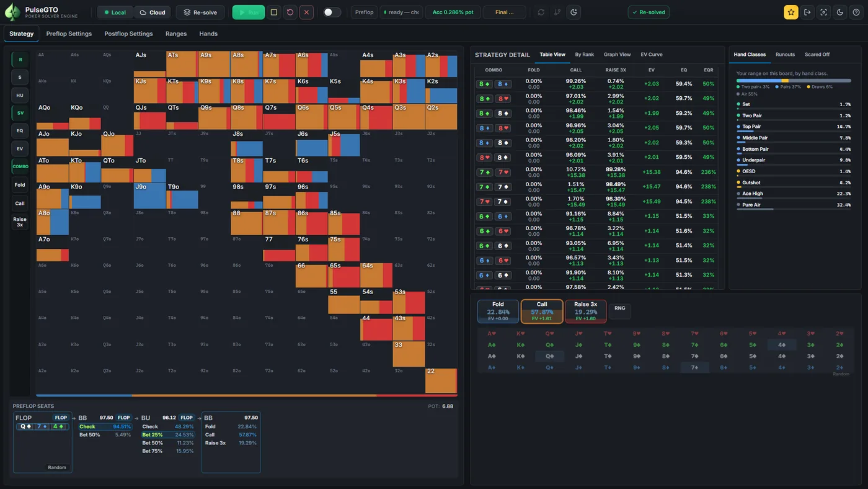The height and width of the screenshot is (489, 868).
Task: Open the Scared Off tab
Action: 817,55
